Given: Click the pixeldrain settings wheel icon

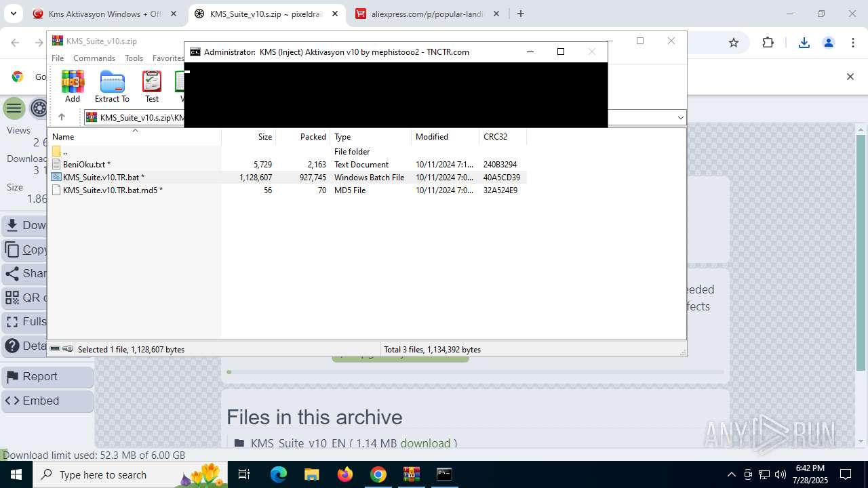Looking at the screenshot, I should pyautogui.click(x=39, y=108).
